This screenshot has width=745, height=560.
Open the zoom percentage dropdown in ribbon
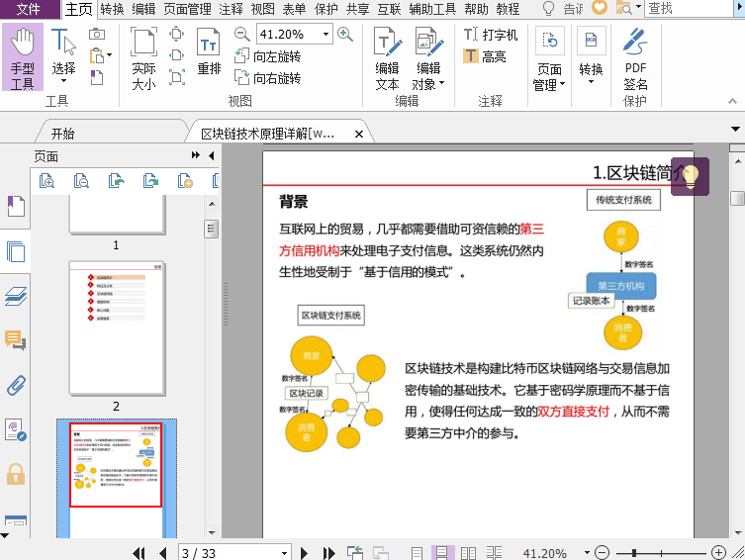click(x=326, y=35)
